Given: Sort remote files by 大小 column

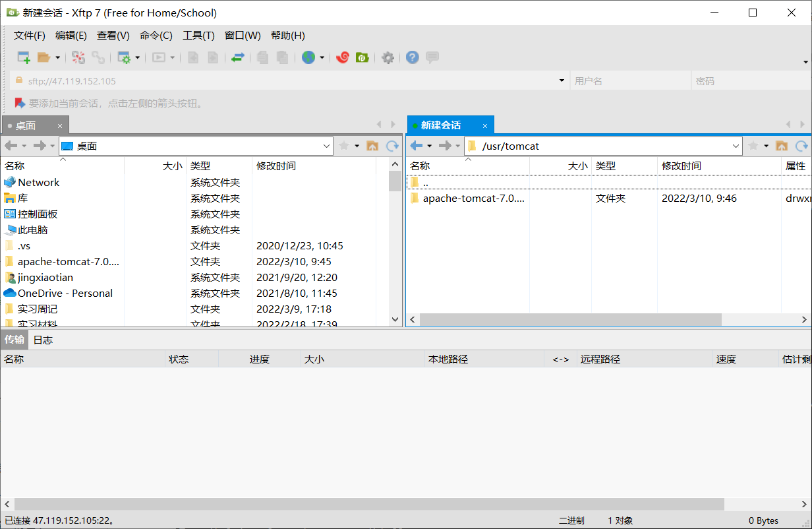Looking at the screenshot, I should [x=561, y=166].
